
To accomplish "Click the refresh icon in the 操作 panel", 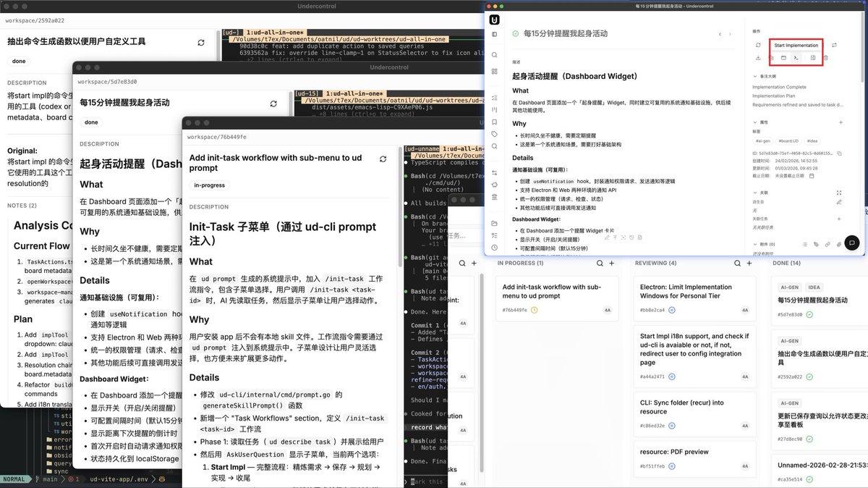I will point(758,45).
